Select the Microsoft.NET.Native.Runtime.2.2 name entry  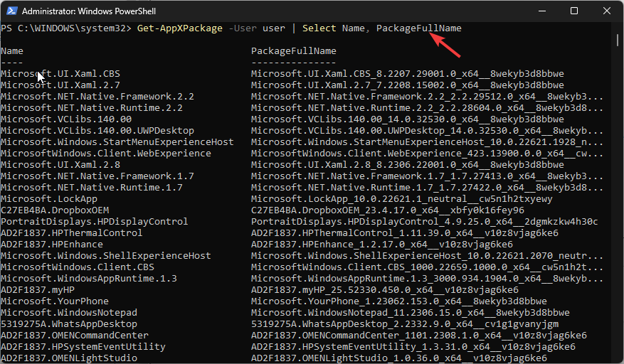coord(92,108)
